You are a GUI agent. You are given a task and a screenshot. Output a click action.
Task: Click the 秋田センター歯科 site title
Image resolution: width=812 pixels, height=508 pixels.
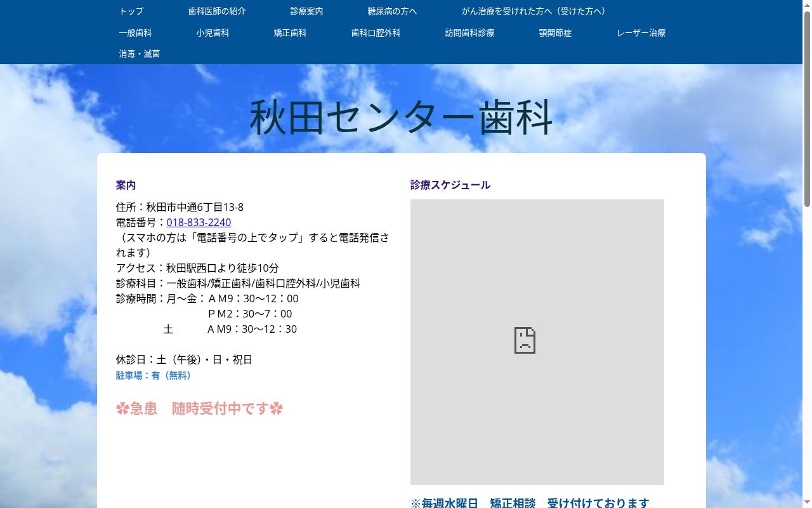click(402, 117)
